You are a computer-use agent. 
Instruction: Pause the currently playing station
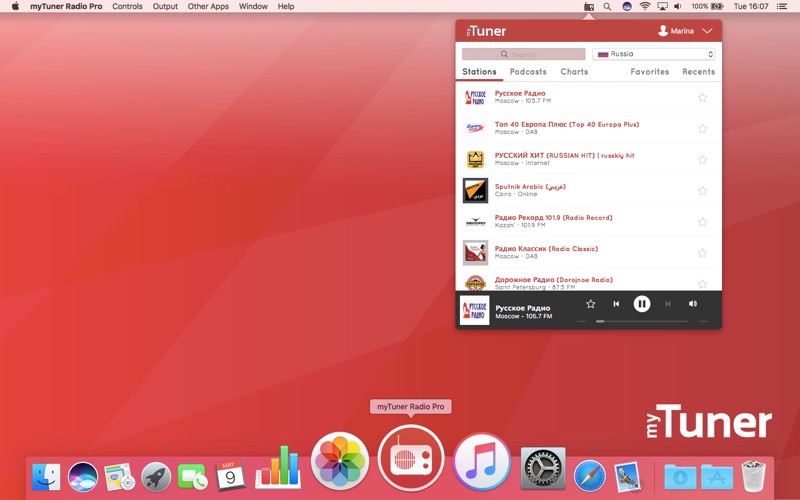[x=642, y=304]
